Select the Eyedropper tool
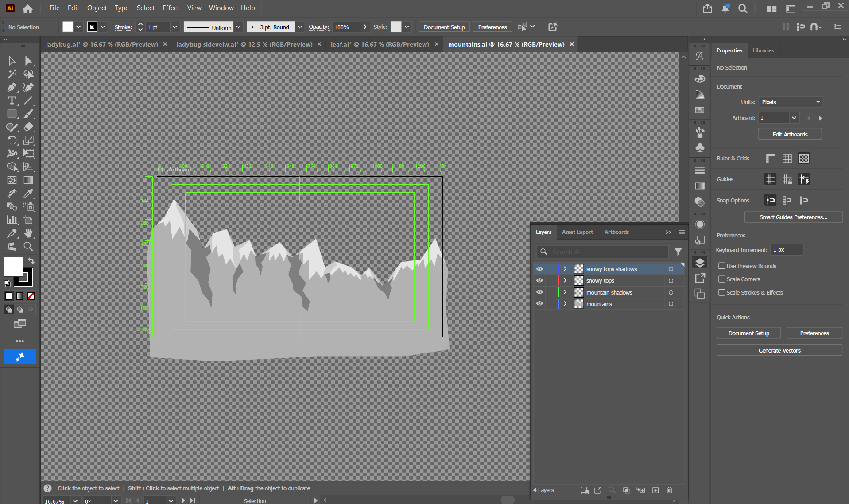This screenshot has width=849, height=504. tap(28, 194)
